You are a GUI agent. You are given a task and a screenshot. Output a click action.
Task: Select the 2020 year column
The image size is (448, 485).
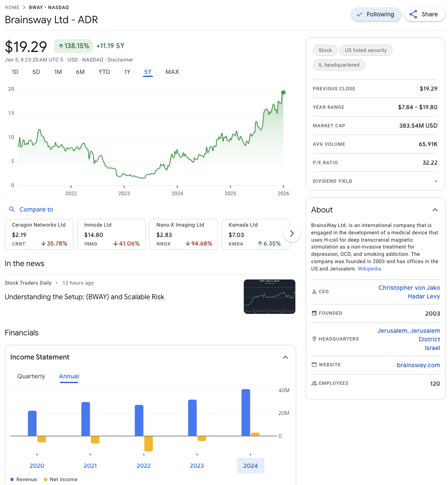(x=37, y=466)
